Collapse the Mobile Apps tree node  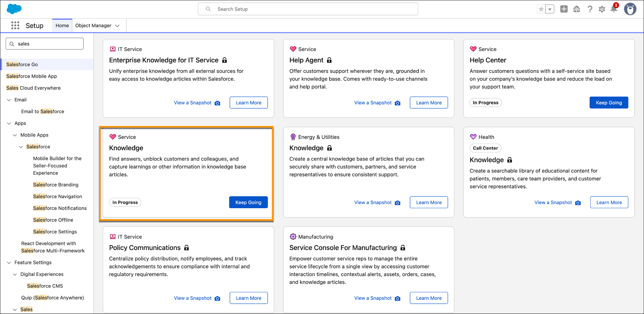(x=15, y=135)
